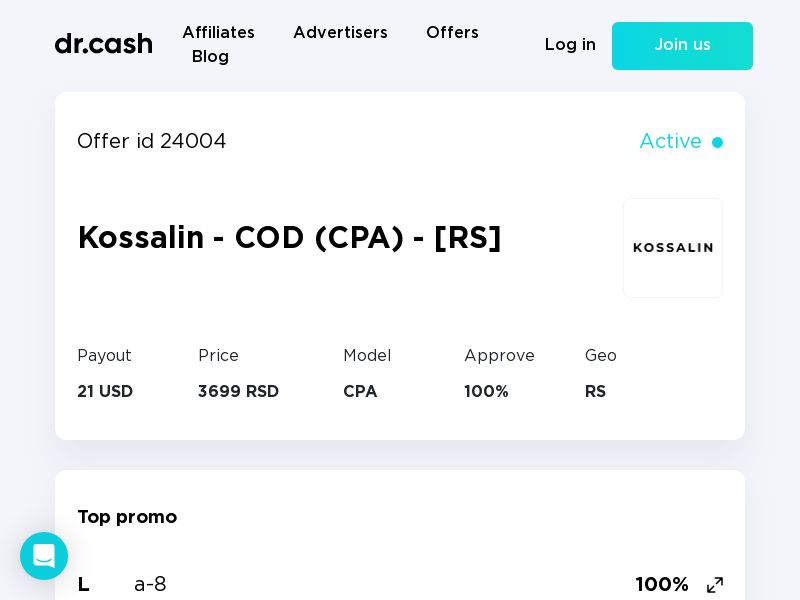Click the 21 USD payout value
This screenshot has width=800, height=600.
(x=105, y=391)
